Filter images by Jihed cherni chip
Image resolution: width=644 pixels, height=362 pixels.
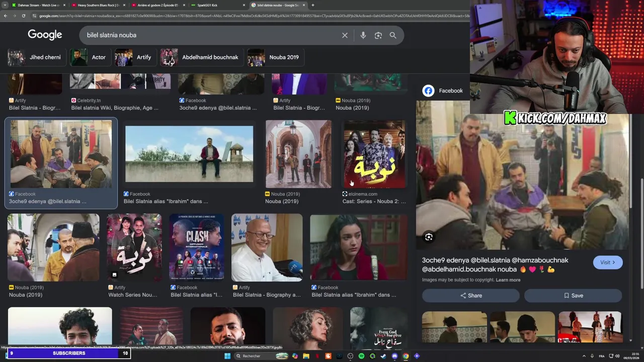tap(37, 57)
